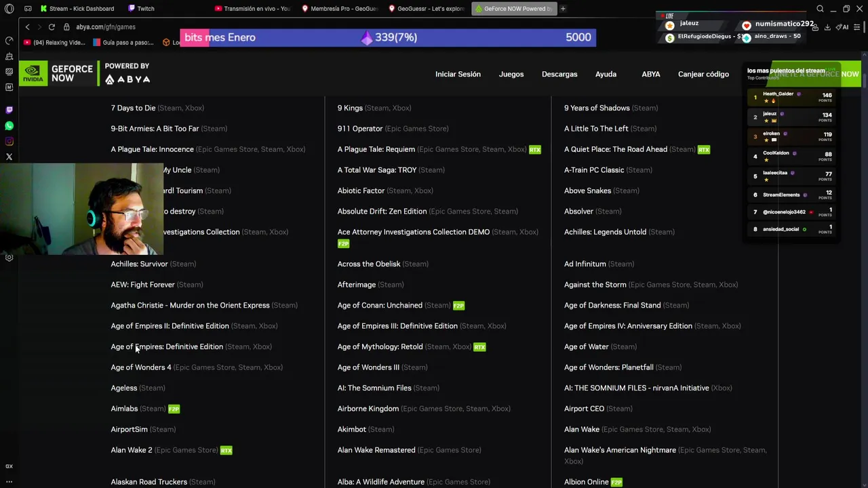The height and width of the screenshot is (488, 868).
Task: Click the bits mes Enero progress bar
Action: click(388, 37)
